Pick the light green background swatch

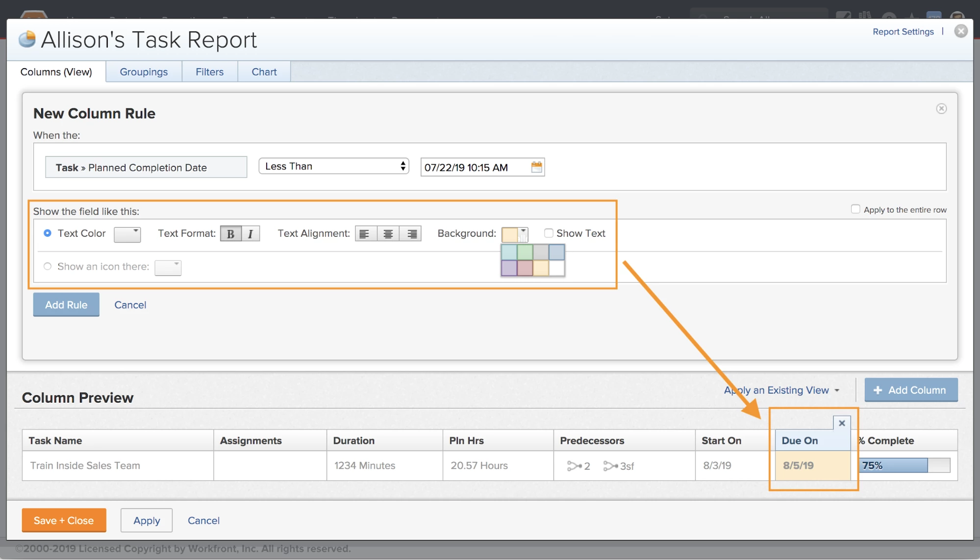(x=525, y=252)
